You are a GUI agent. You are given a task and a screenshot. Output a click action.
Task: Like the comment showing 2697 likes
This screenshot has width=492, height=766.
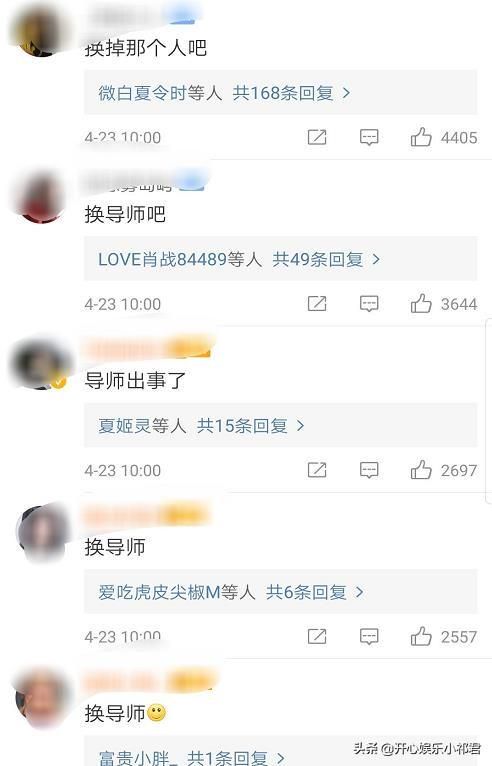pyautogui.click(x=421, y=470)
